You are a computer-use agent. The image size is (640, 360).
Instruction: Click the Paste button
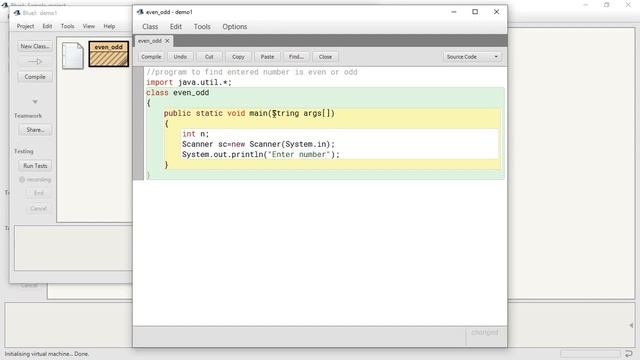267,57
